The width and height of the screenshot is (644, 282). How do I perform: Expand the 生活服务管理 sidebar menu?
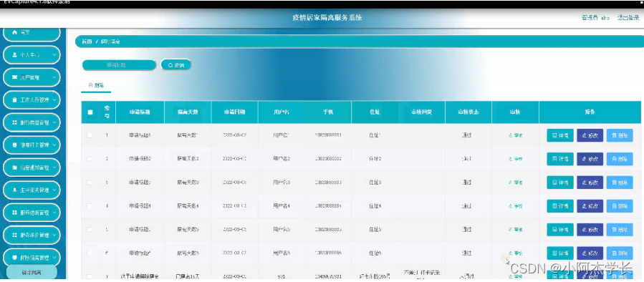tap(32, 190)
